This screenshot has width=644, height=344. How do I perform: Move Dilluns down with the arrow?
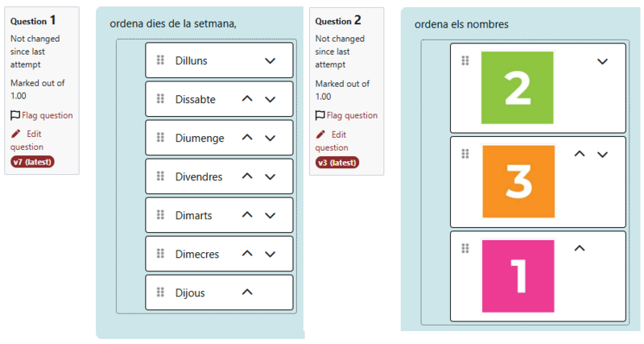pyautogui.click(x=270, y=60)
